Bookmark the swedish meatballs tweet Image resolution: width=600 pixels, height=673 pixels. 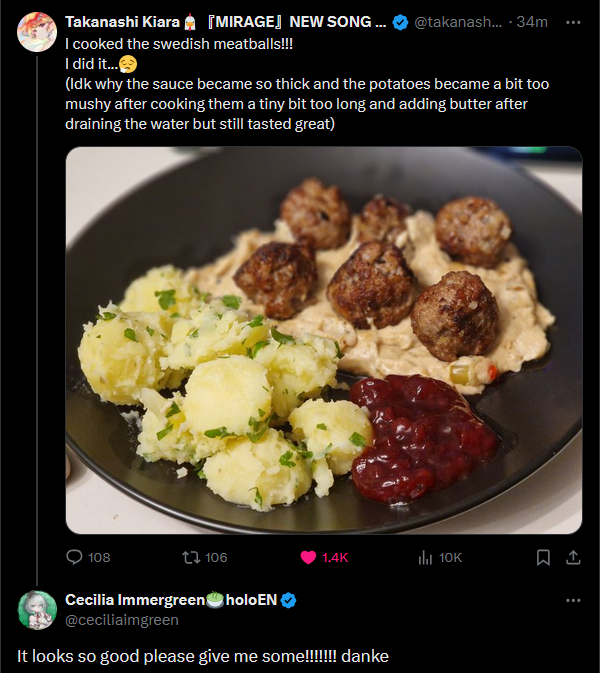pos(543,557)
